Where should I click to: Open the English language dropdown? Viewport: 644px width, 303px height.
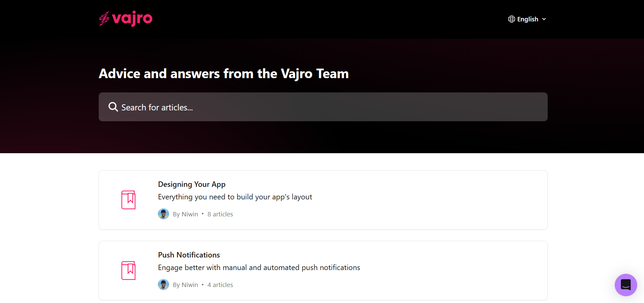(x=527, y=19)
